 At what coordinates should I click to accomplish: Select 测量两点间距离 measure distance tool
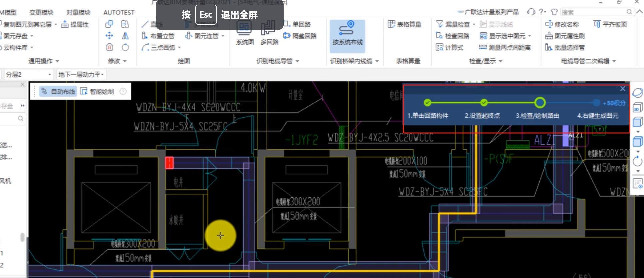click(505, 47)
